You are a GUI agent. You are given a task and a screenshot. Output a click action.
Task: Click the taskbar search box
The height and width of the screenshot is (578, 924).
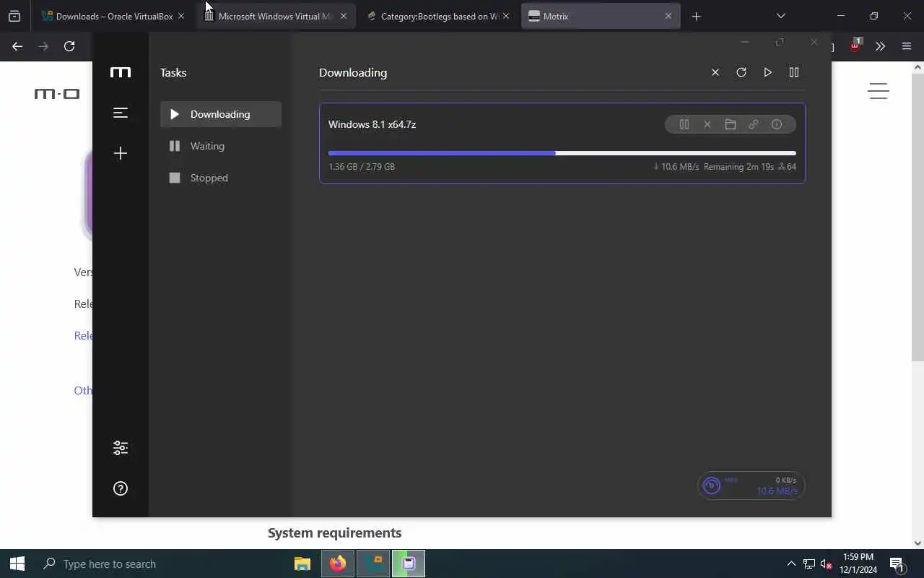click(x=159, y=564)
